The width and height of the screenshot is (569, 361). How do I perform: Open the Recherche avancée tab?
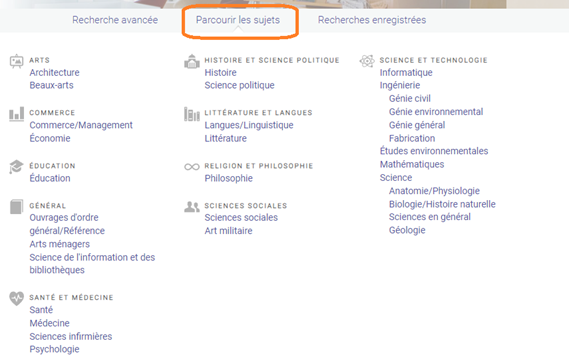pyautogui.click(x=115, y=20)
